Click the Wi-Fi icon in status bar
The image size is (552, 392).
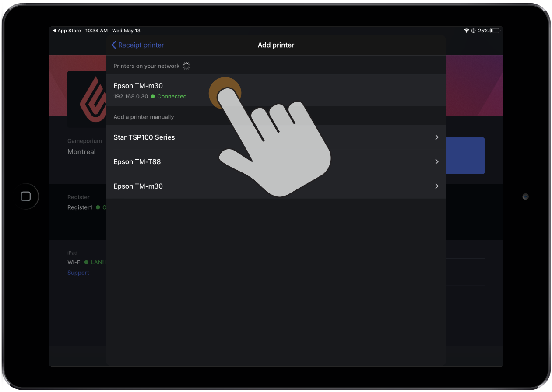[x=466, y=31]
